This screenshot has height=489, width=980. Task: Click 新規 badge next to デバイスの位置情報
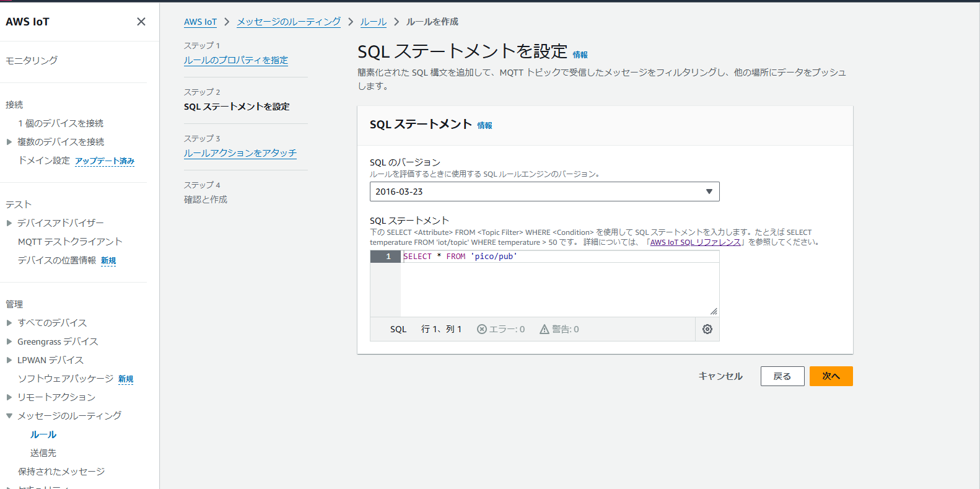coord(108,261)
